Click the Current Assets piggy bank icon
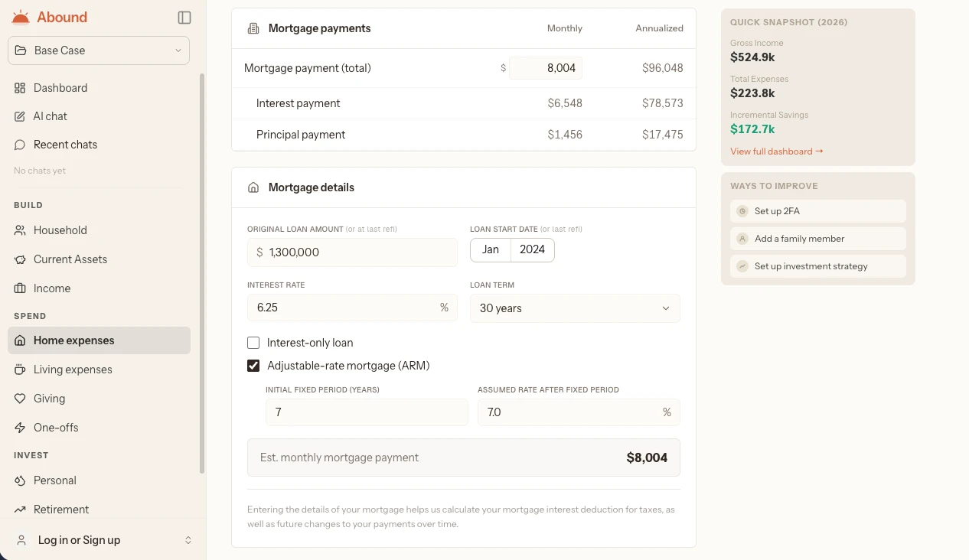Viewport: 969px width, 560px height. coord(20,259)
